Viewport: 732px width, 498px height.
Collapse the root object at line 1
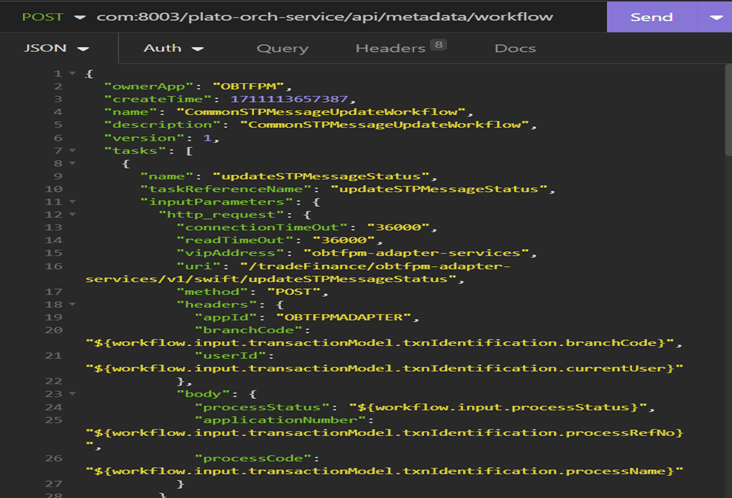point(72,73)
